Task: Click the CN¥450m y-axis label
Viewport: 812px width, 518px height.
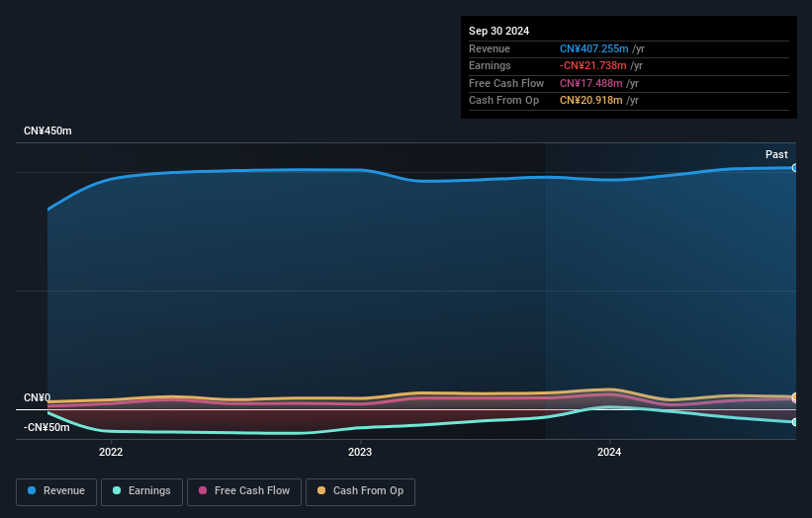Action: [47, 130]
